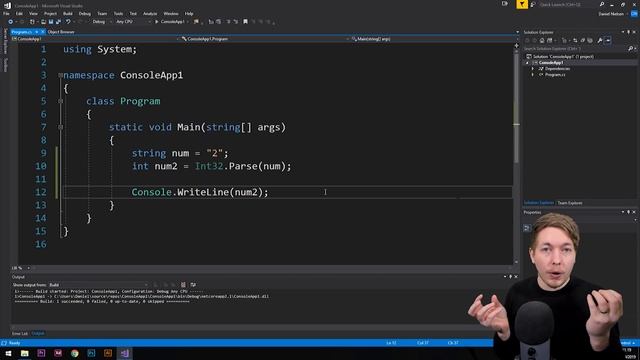640x360 pixels.
Task: Click the Visual Studio taskbar icon
Action: point(124,353)
